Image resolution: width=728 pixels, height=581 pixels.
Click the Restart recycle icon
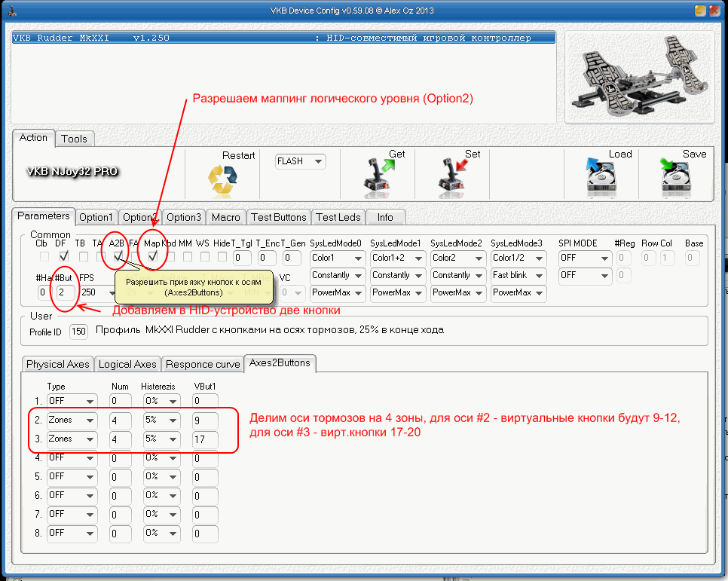tap(222, 179)
